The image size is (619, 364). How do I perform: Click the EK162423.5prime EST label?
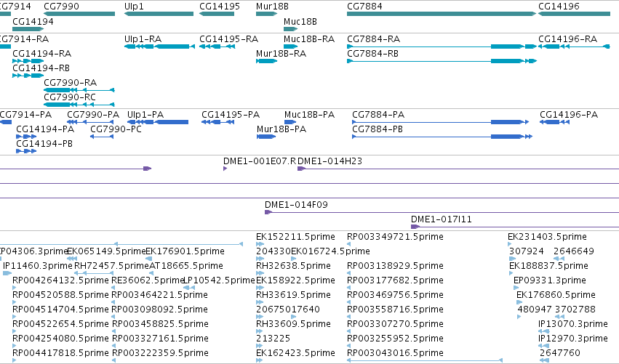pos(296,354)
